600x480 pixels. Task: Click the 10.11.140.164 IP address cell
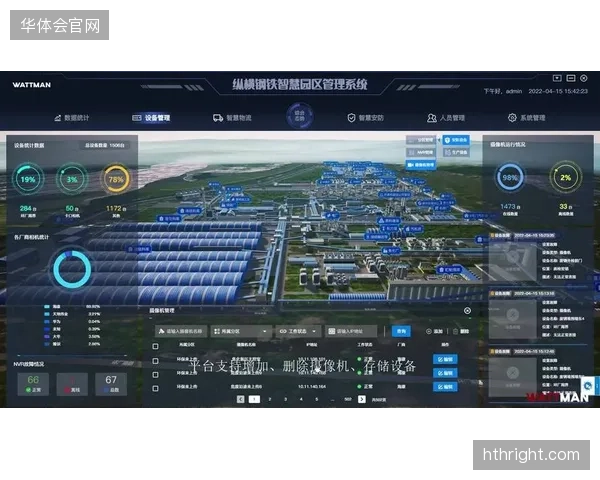[312, 387]
